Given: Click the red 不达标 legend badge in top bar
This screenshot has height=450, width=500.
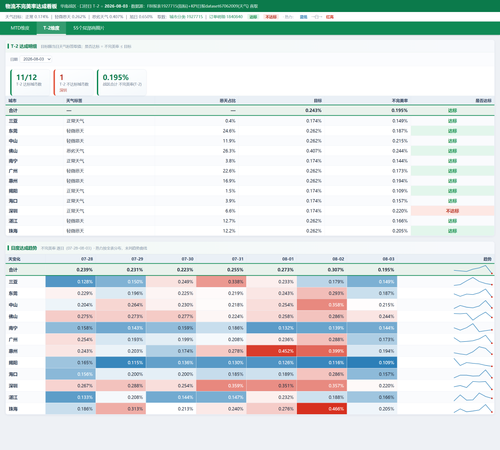Looking at the screenshot, I should click(271, 17).
